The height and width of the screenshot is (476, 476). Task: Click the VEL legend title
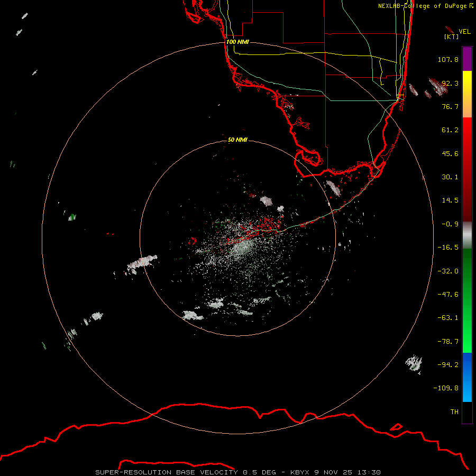click(x=464, y=32)
